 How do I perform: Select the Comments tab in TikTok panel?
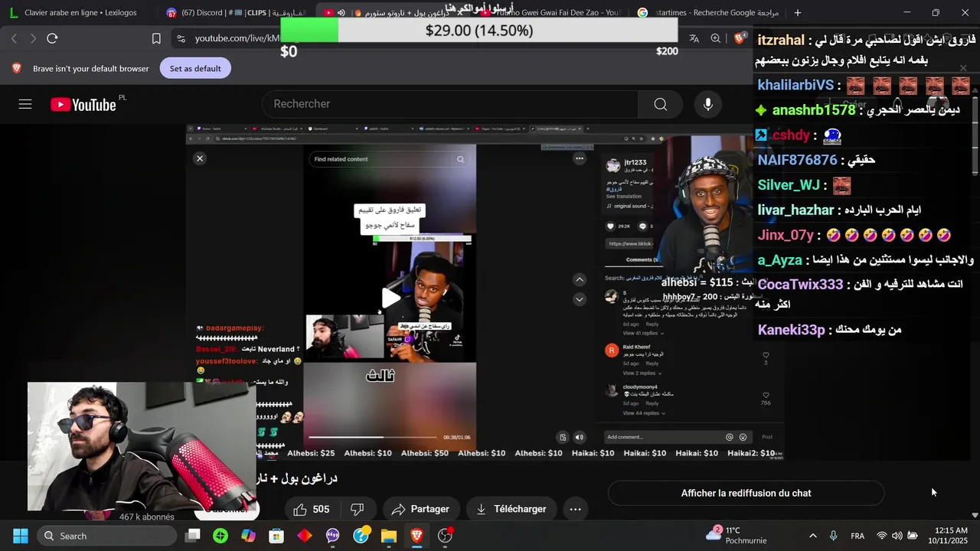pyautogui.click(x=642, y=259)
